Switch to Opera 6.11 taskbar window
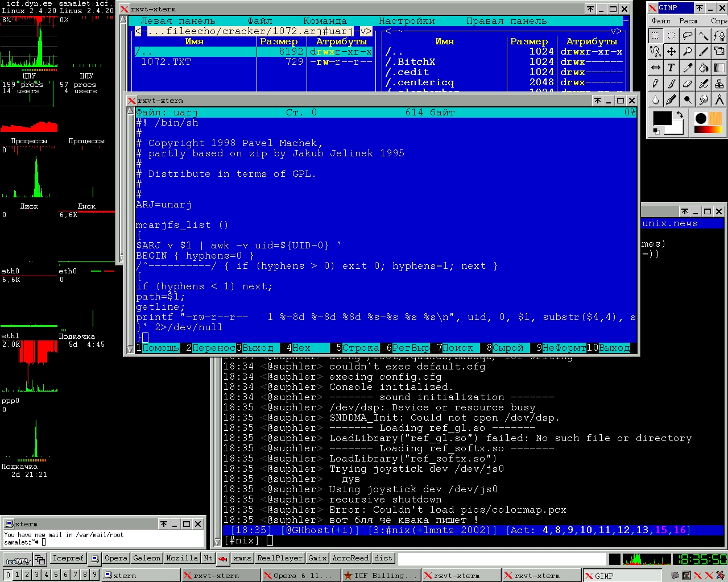728x582 pixels. [x=301, y=576]
